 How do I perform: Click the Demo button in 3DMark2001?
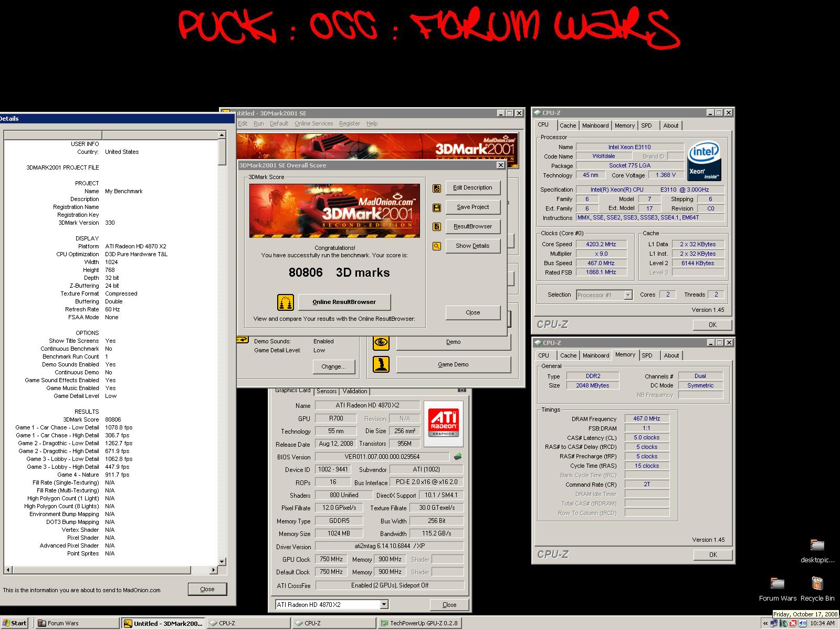[x=453, y=342]
